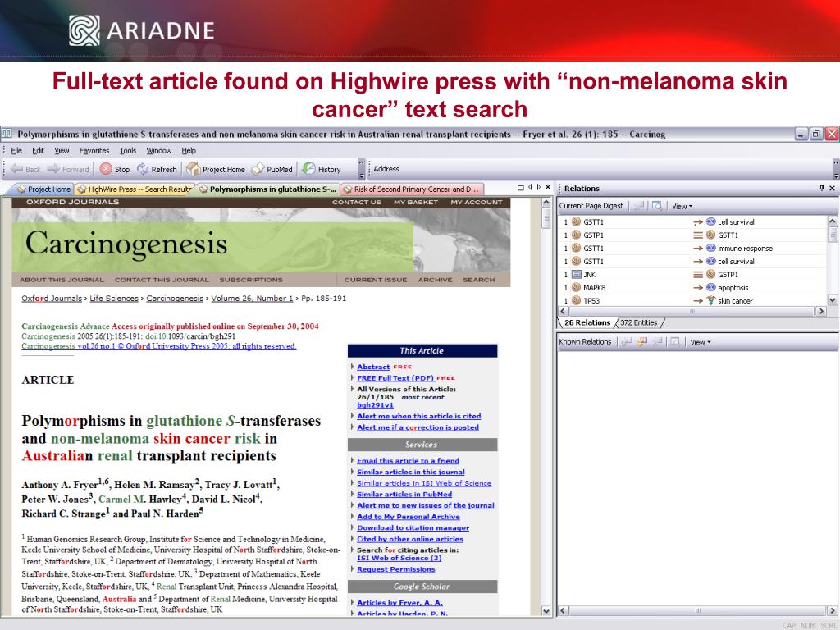
Task: Click CURRENT ISSUE in journal navigation
Action: pyautogui.click(x=376, y=280)
